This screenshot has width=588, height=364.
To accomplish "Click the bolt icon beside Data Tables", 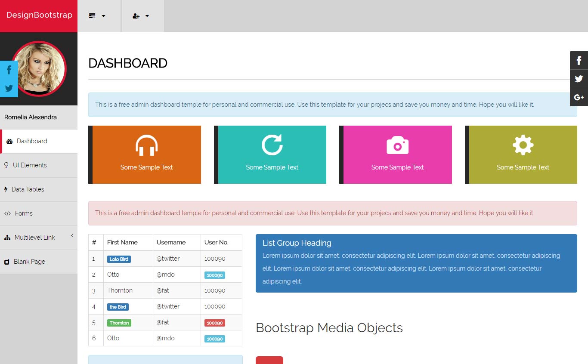I will click(x=6, y=189).
